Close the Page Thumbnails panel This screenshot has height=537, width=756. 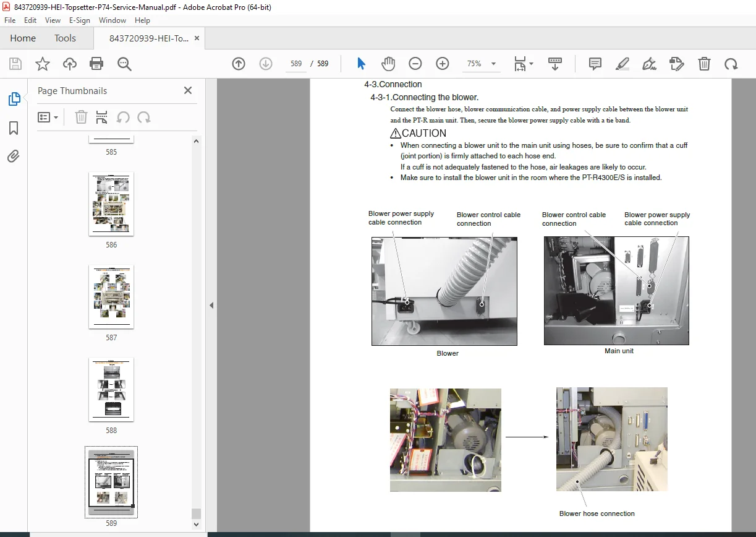pos(188,90)
